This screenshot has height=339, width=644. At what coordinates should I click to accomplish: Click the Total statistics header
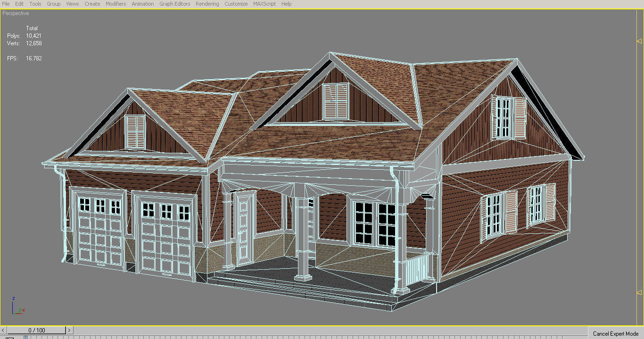[x=32, y=28]
